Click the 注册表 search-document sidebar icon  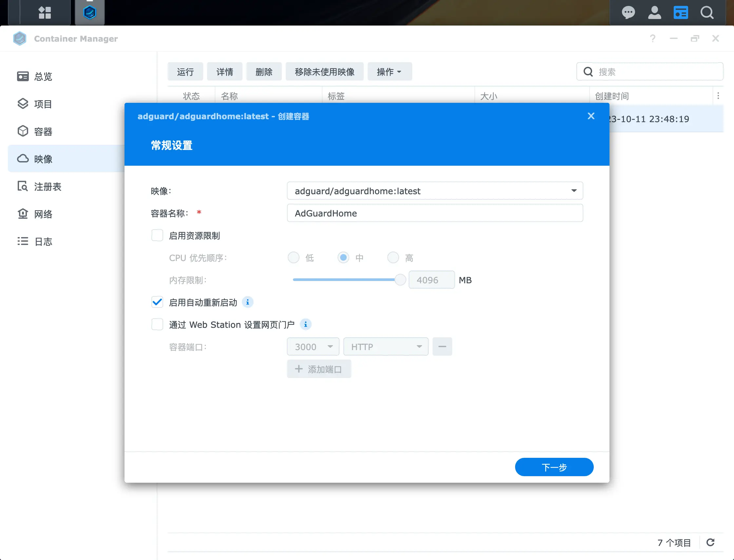pyautogui.click(x=23, y=186)
